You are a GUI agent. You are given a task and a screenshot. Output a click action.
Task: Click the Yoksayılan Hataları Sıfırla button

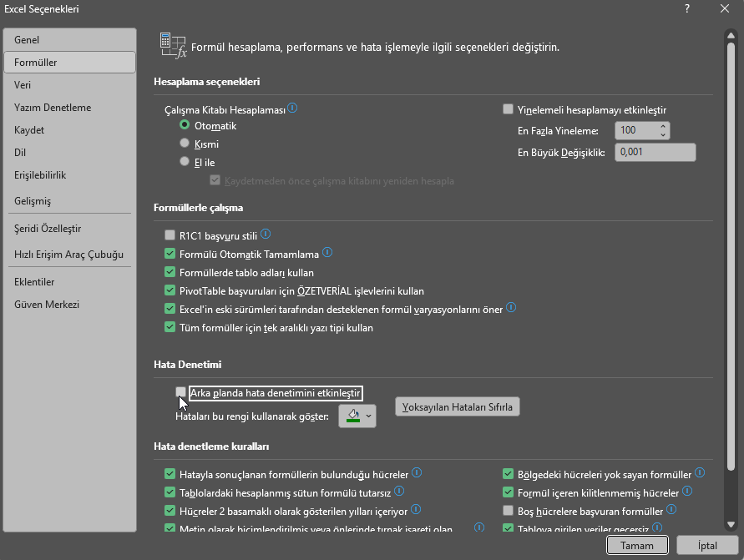(x=457, y=406)
